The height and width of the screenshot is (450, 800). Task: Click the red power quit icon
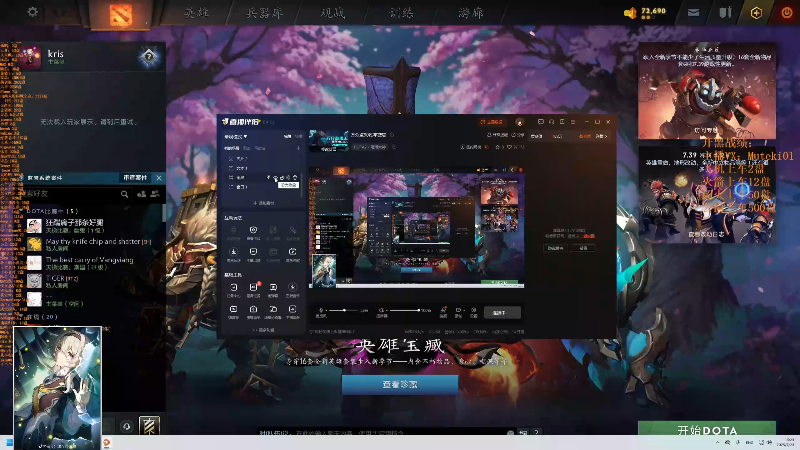(x=787, y=13)
